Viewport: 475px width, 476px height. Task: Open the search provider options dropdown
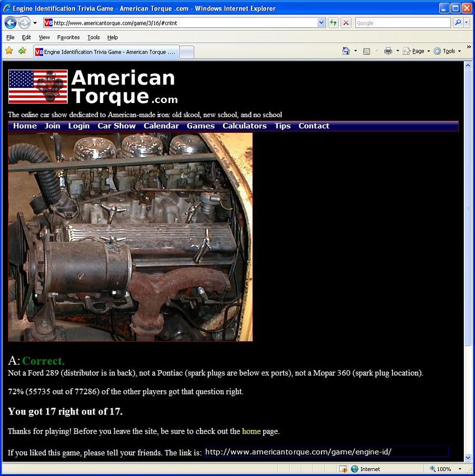tap(467, 23)
